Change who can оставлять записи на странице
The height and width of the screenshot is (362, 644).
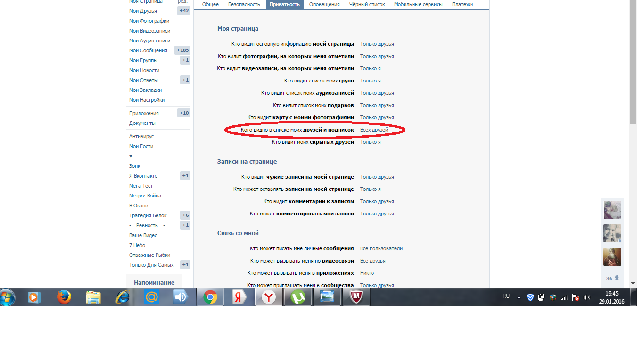click(x=371, y=189)
